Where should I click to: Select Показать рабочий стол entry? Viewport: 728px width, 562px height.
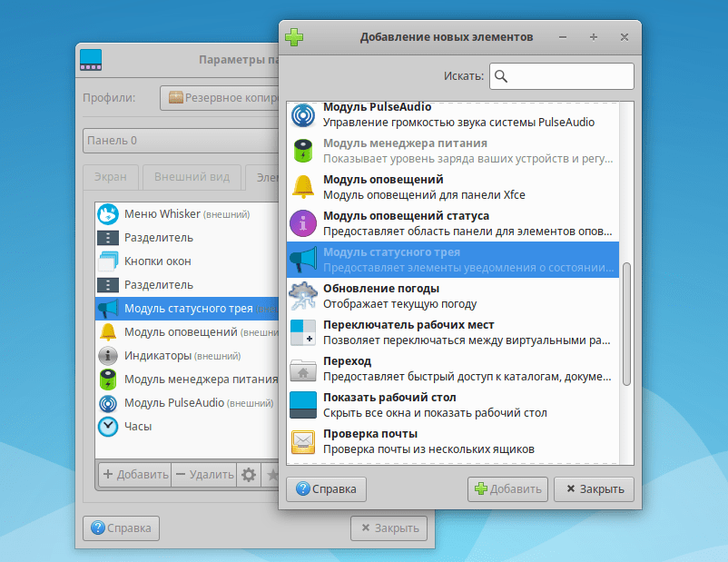(x=453, y=405)
